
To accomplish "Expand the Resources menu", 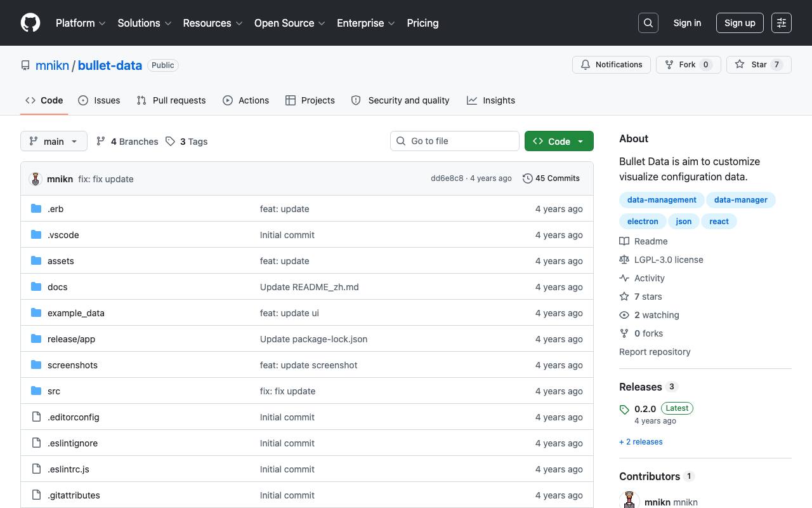I will point(213,23).
